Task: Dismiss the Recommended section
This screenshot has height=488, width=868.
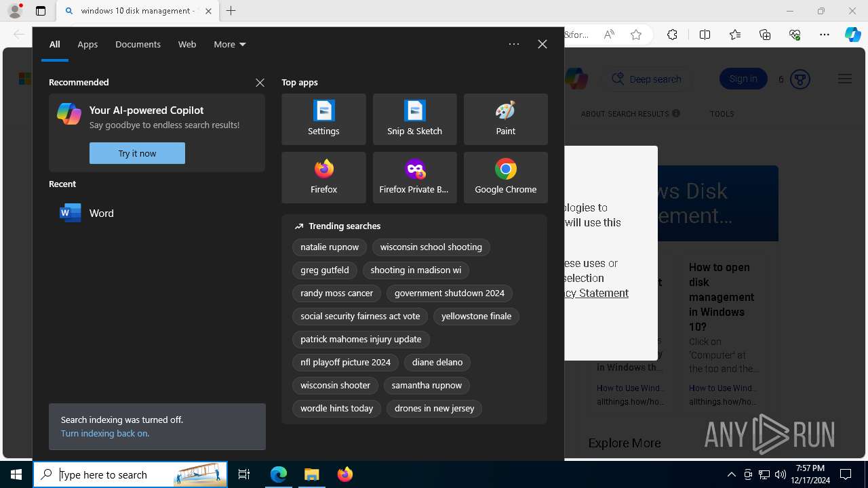Action: [x=260, y=82]
